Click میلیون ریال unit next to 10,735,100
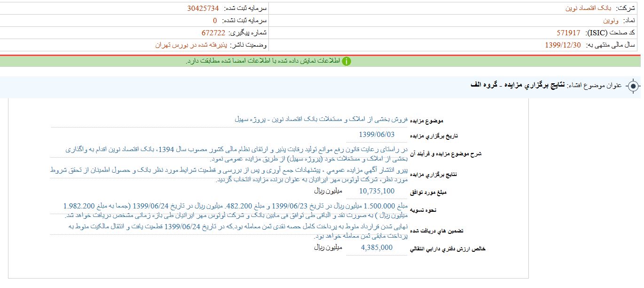The width and height of the screenshot is (644, 288). 329,192
